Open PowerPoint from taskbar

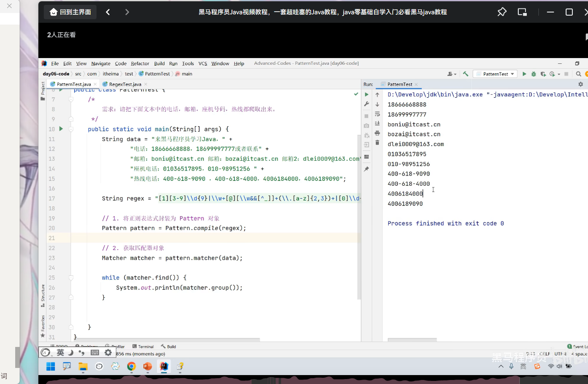click(x=147, y=367)
